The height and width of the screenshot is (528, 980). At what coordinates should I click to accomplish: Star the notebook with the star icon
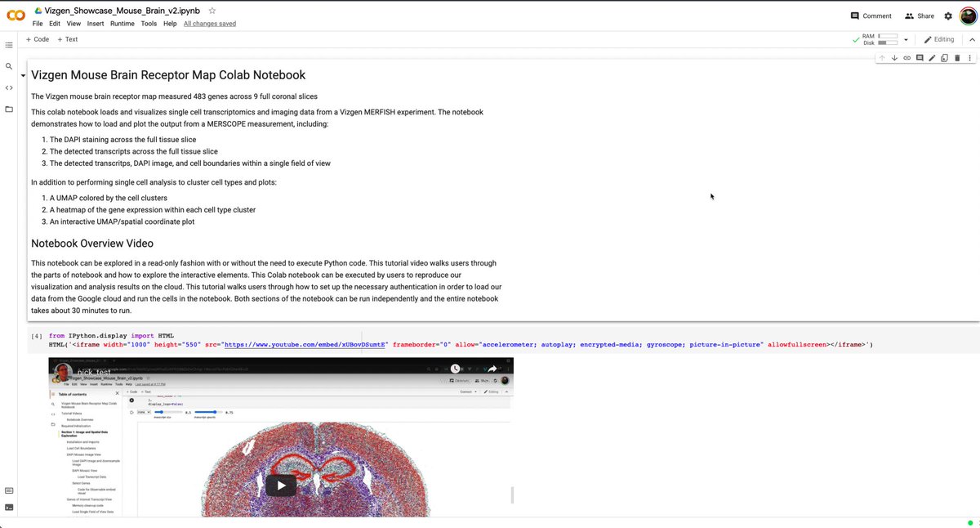[212, 11]
